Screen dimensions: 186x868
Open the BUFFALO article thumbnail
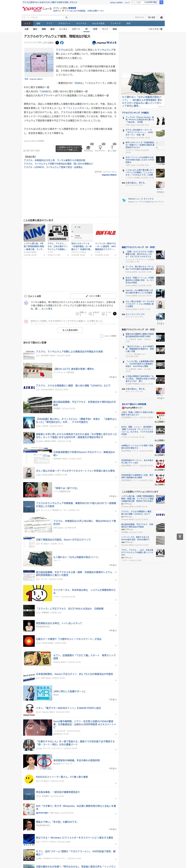(x=106, y=232)
